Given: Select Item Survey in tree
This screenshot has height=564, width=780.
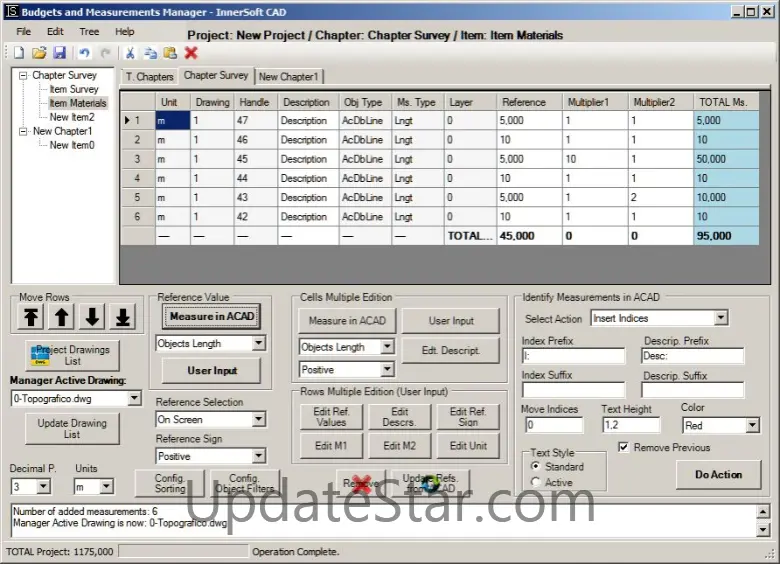Looking at the screenshot, I should point(74,90).
